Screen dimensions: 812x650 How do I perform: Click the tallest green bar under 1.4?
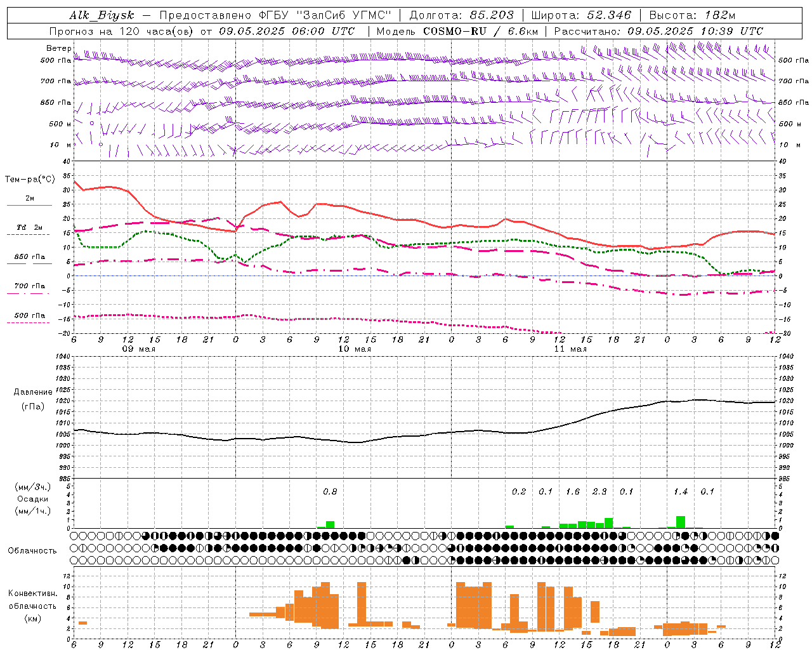pos(681,522)
